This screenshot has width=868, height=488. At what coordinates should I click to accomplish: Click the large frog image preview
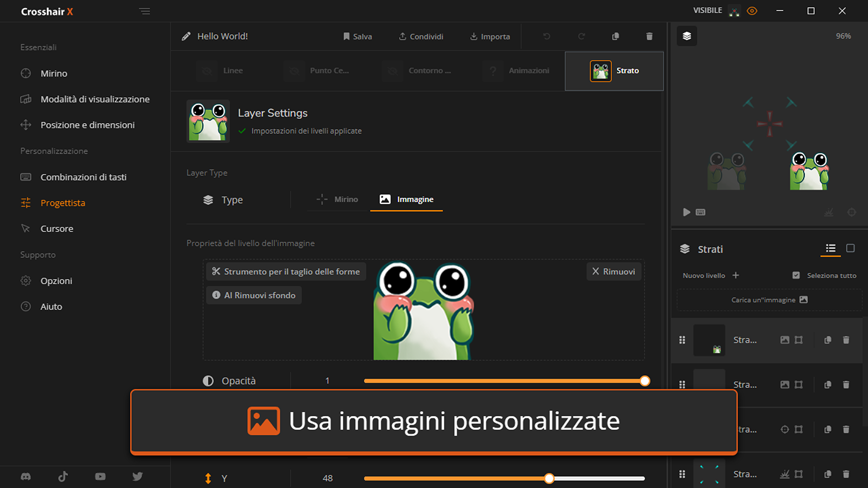pos(424,310)
